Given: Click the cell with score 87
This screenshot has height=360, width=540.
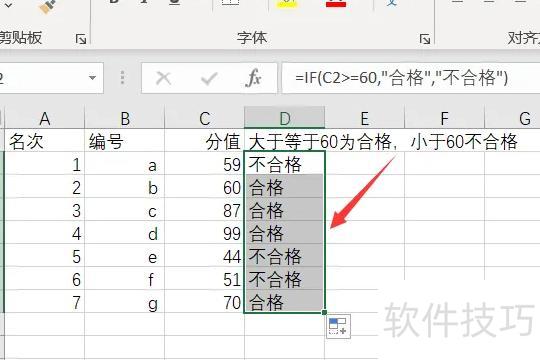Looking at the screenshot, I should tap(205, 209).
